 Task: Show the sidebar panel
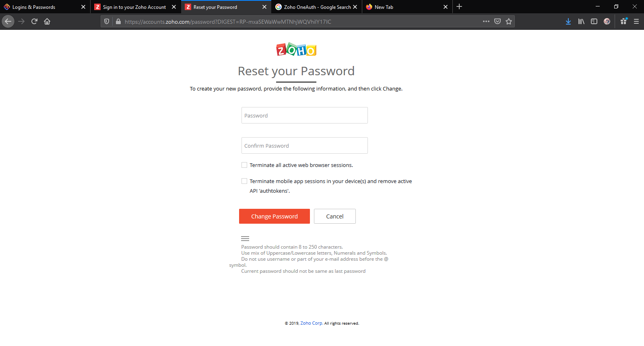pos(594,21)
